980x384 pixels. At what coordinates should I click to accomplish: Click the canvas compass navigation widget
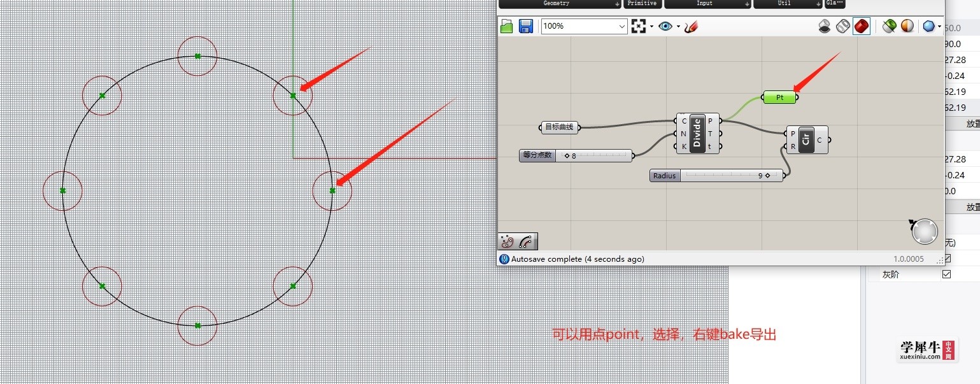point(925,232)
